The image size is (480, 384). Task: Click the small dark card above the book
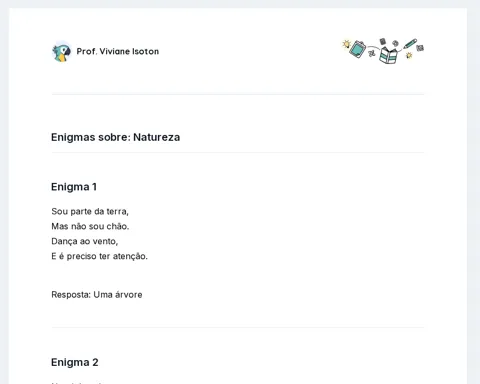coord(383,41)
